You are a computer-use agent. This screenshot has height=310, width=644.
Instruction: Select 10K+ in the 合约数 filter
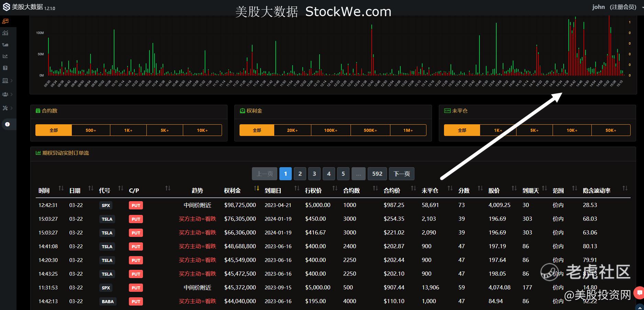click(x=202, y=130)
